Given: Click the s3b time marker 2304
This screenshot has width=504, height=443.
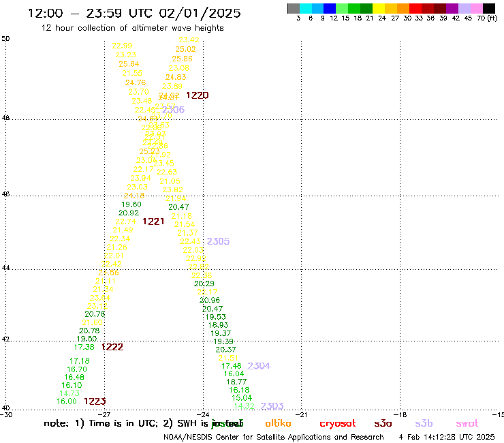Looking at the screenshot, I should click(x=259, y=366).
